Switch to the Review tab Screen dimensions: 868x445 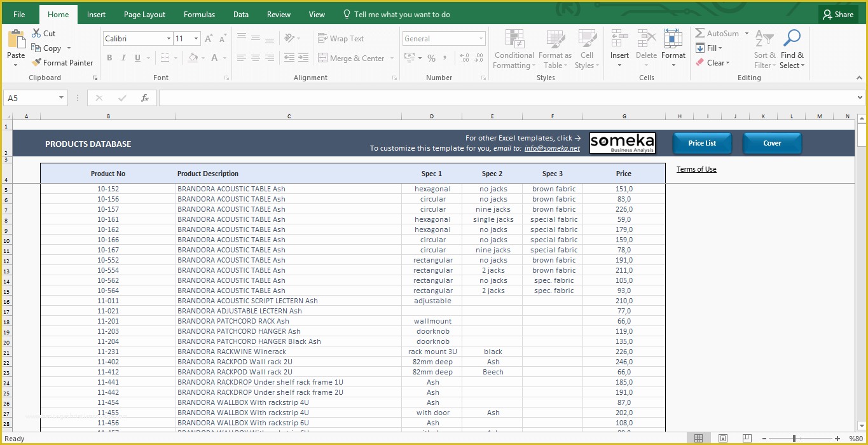279,15
